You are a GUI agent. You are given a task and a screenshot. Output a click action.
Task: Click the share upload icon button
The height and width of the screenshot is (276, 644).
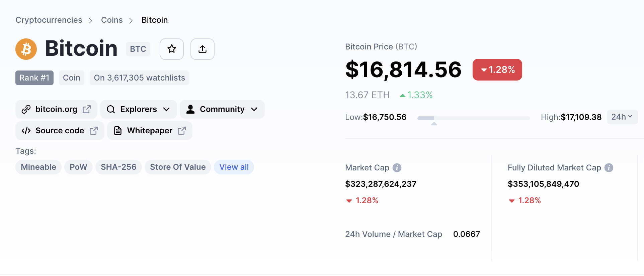point(203,49)
